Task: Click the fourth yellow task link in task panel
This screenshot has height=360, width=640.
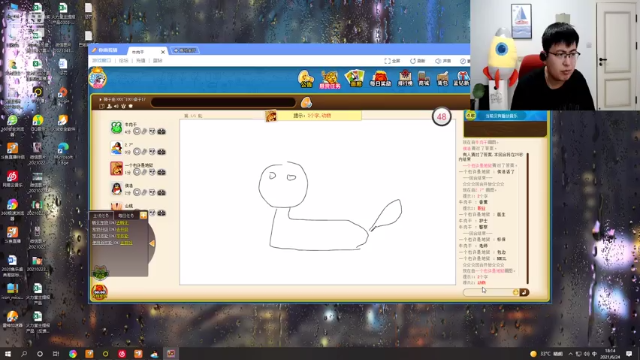Action: (126, 243)
